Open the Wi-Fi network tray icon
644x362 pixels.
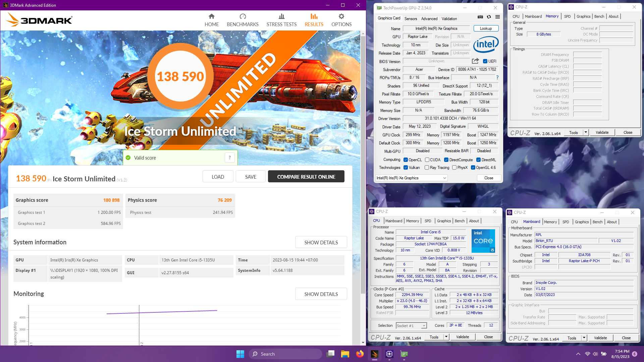587,354
